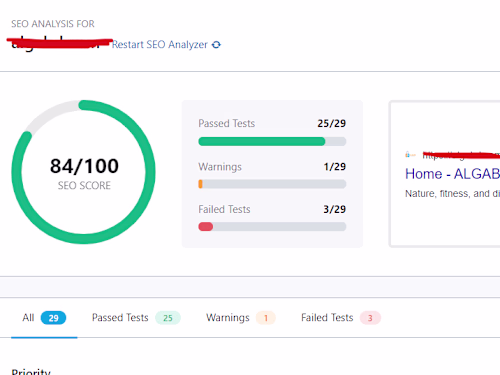Image resolution: width=500 pixels, height=375 pixels.
Task: Click the orange Warnings progress bar
Action: [x=272, y=184]
